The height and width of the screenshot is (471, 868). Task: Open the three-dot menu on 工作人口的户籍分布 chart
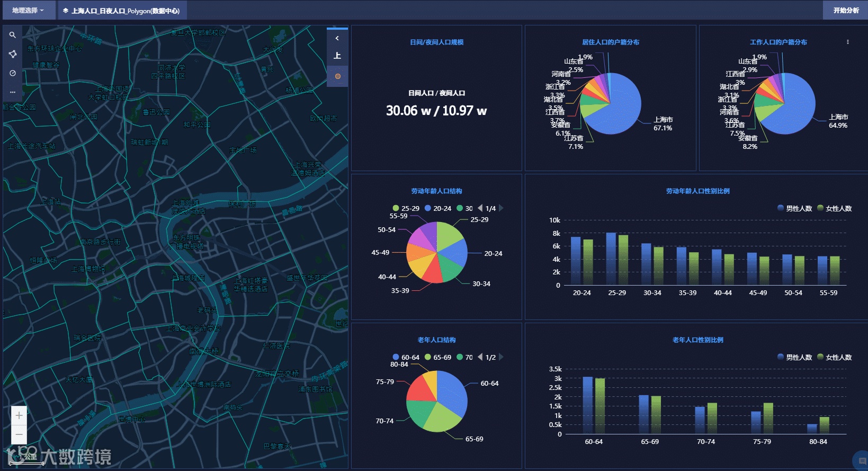(x=847, y=42)
